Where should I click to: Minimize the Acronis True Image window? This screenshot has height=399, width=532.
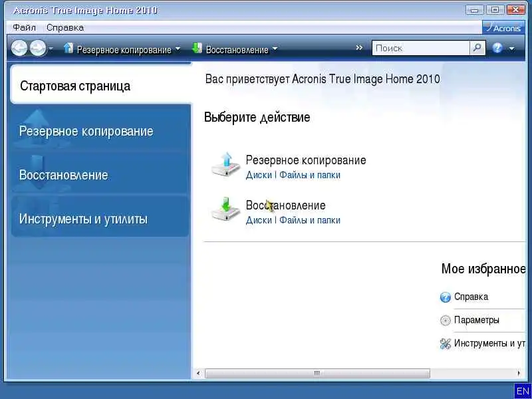[474, 10]
